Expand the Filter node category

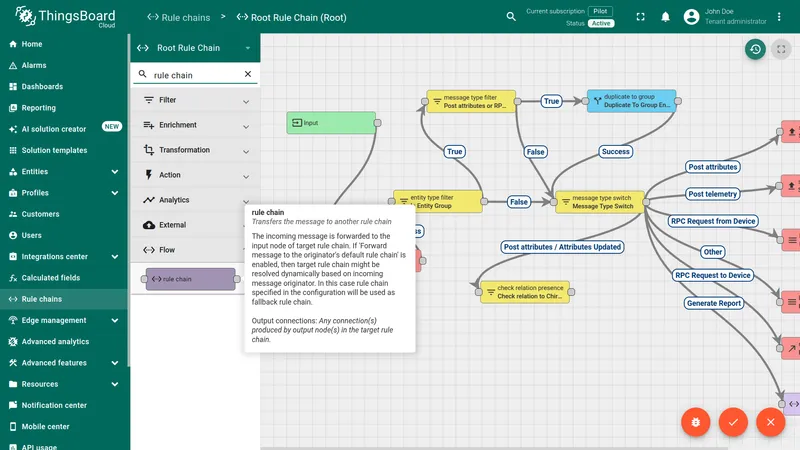coord(195,100)
